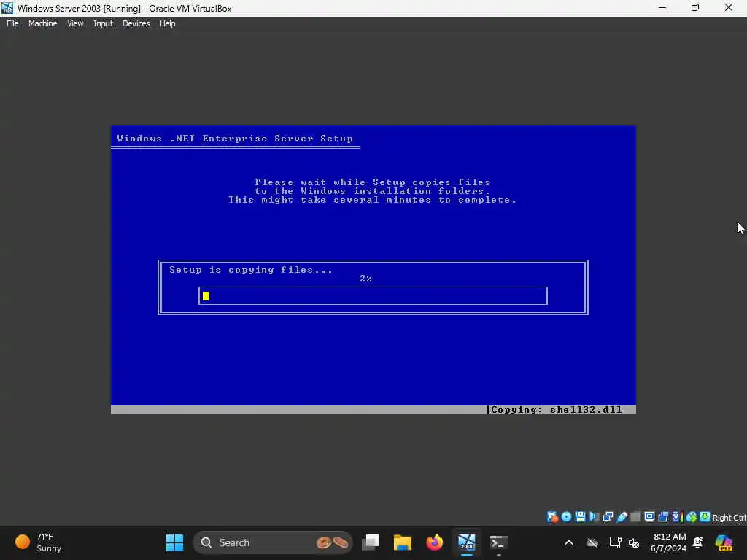
Task: Open the VirtualBox window icon in title bar
Action: pos(7,8)
